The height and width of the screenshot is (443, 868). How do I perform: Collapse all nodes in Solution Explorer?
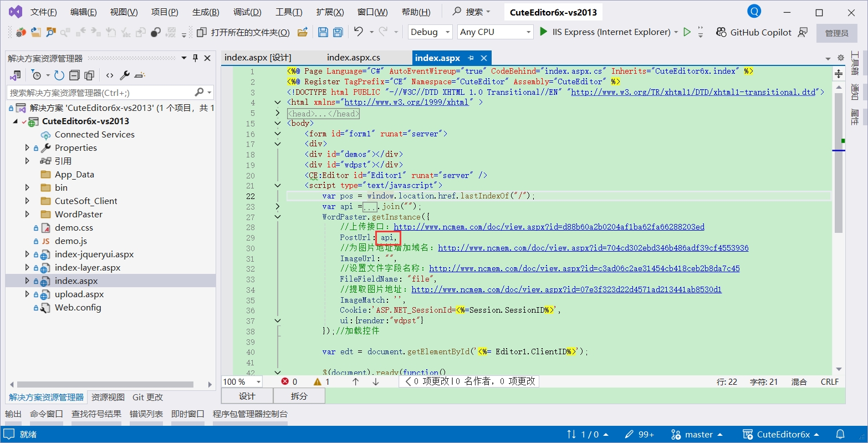point(74,75)
